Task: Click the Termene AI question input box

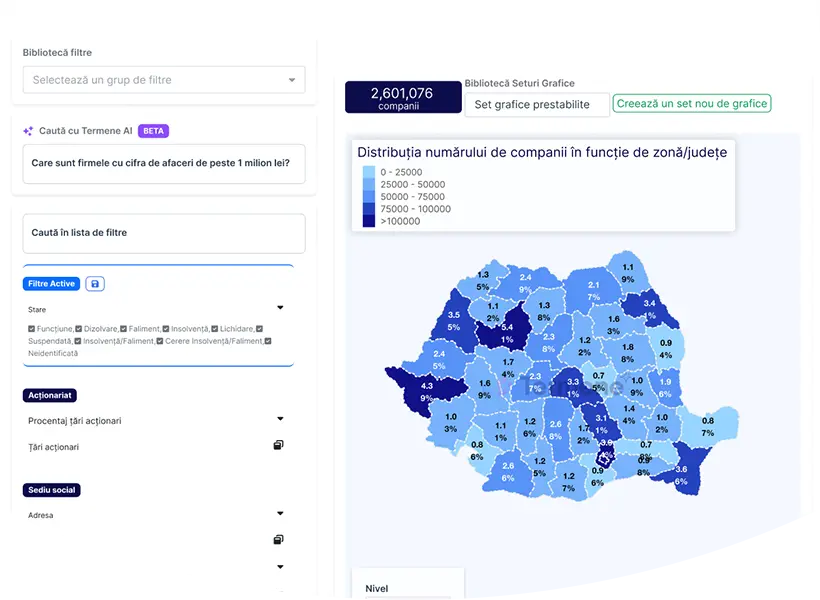Action: pyautogui.click(x=164, y=163)
